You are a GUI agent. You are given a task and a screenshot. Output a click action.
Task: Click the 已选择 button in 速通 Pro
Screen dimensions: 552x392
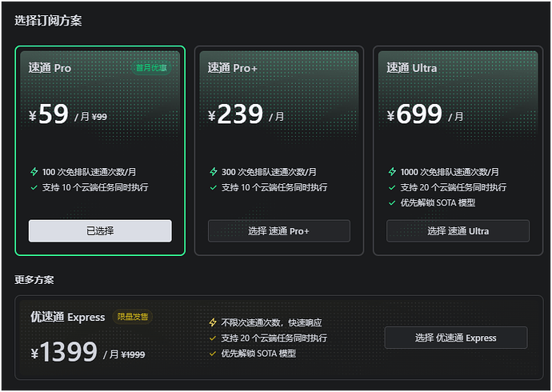coord(100,231)
